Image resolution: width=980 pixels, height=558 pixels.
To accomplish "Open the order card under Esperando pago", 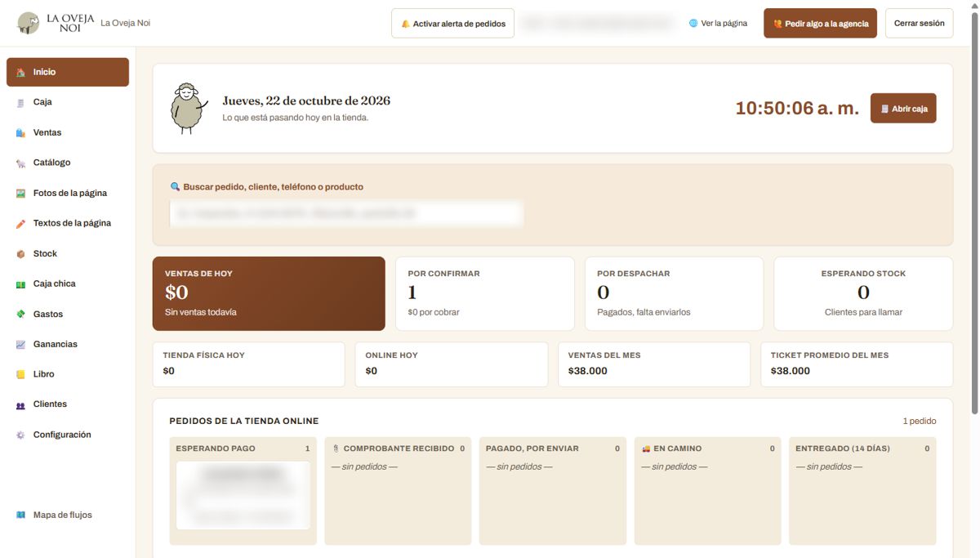I will click(243, 495).
